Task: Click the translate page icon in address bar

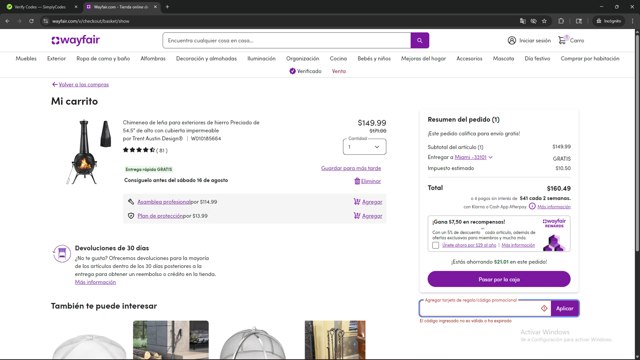Action: click(522, 21)
